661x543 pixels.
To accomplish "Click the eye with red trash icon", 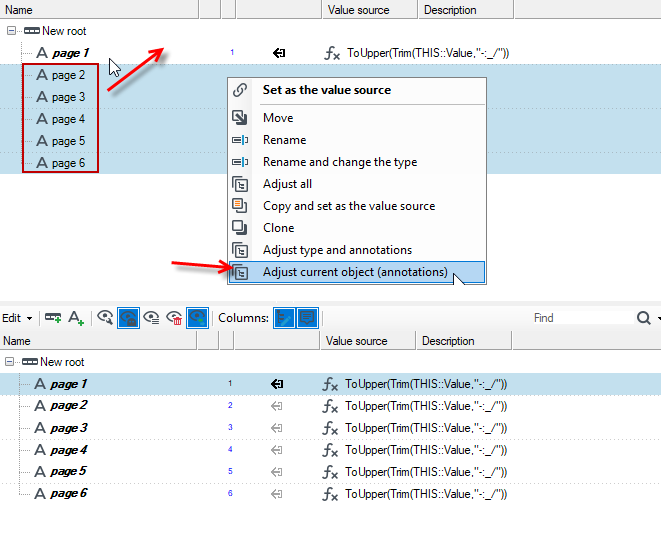I will pyautogui.click(x=174, y=318).
